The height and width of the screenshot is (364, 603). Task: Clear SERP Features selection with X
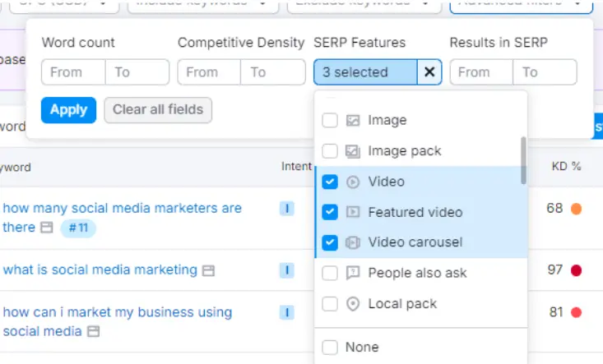coord(429,72)
